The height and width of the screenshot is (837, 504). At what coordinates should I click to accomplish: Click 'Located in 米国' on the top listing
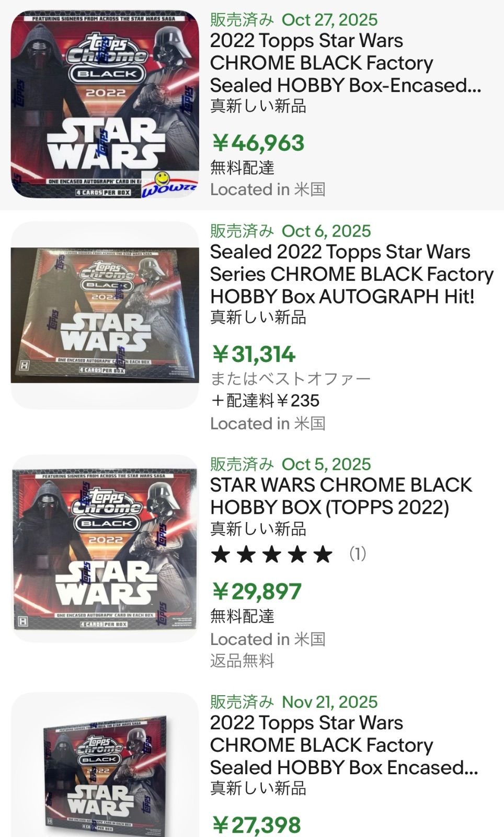269,190
